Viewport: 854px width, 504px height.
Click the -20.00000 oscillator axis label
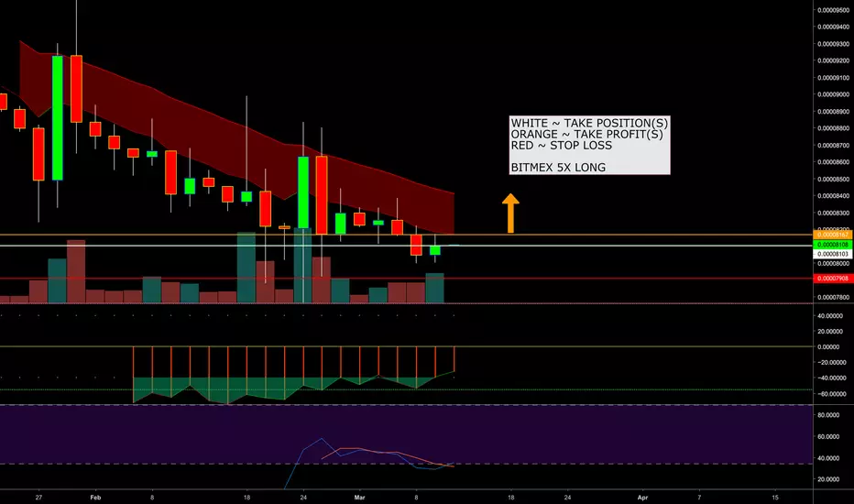pyautogui.click(x=831, y=362)
